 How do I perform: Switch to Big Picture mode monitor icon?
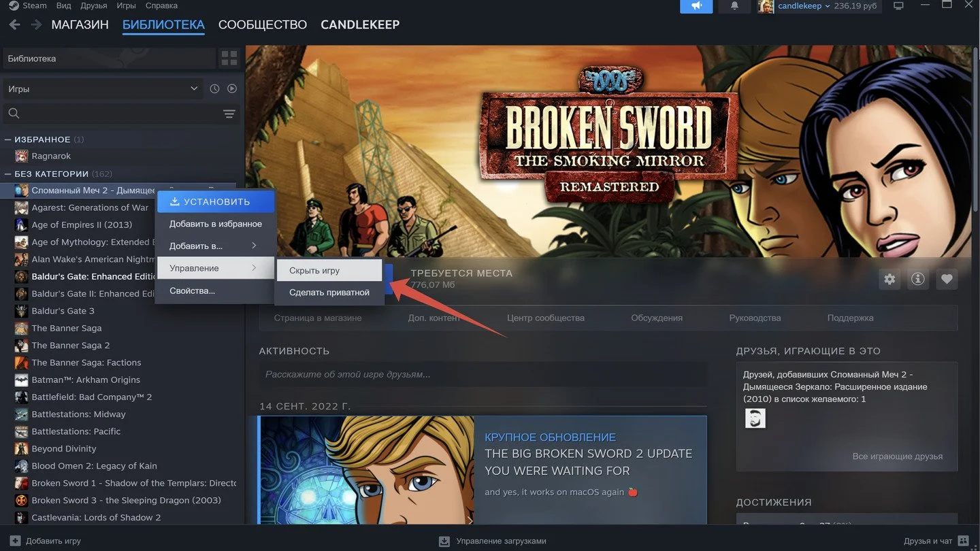point(898,6)
